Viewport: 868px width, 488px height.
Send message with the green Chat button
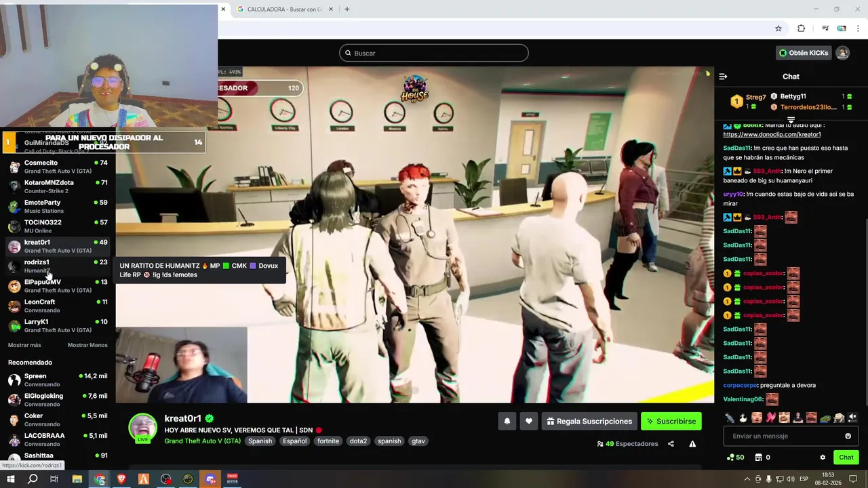click(846, 457)
